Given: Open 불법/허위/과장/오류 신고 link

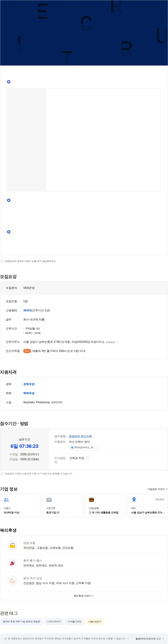Looking at the screenshot, I should coord(150,639).
